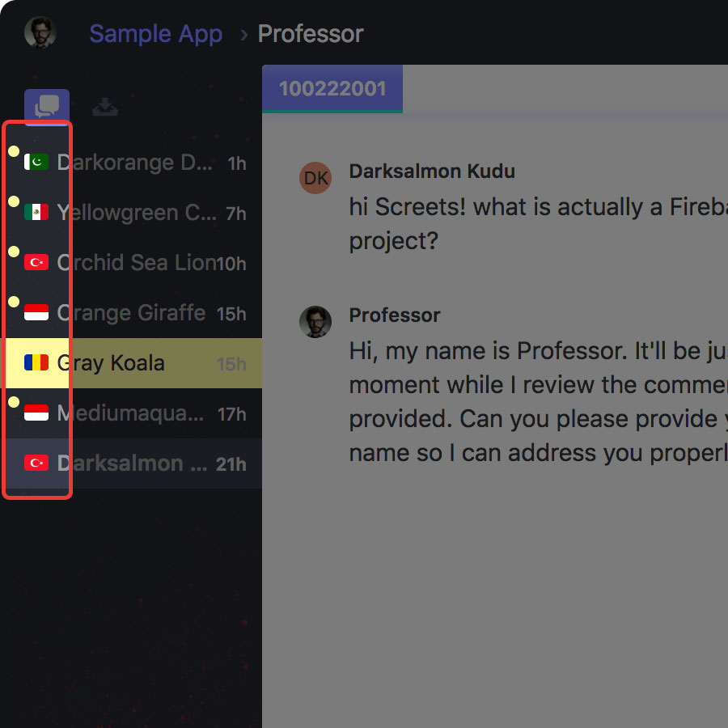The image size is (728, 728).
Task: Click the yellow unread dot beside Yellowgreen
Action: click(x=13, y=201)
